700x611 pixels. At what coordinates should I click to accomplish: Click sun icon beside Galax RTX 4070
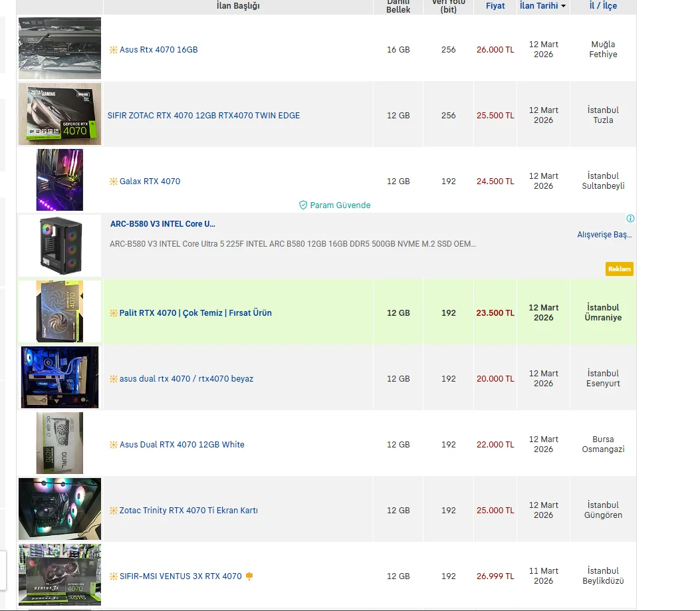[x=114, y=182]
